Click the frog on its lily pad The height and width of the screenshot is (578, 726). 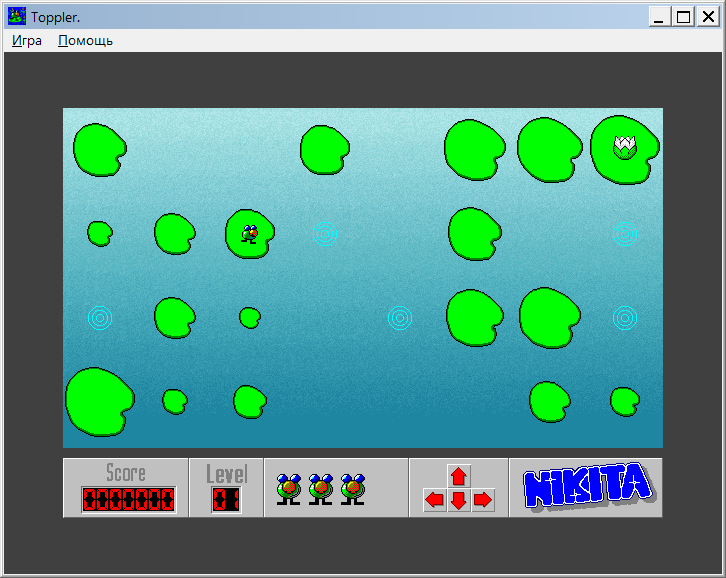coord(250,234)
